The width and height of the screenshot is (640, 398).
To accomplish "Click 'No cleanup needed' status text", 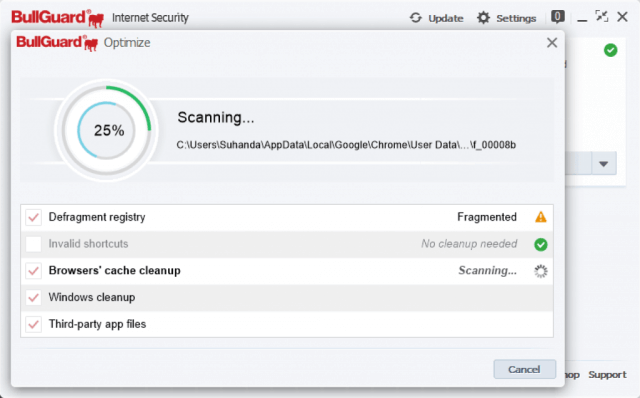I will (x=469, y=244).
